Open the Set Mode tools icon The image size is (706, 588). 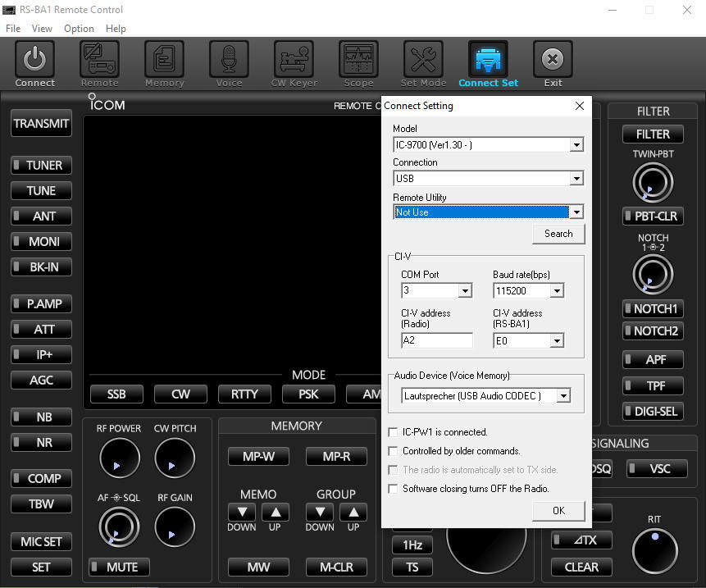(424, 59)
